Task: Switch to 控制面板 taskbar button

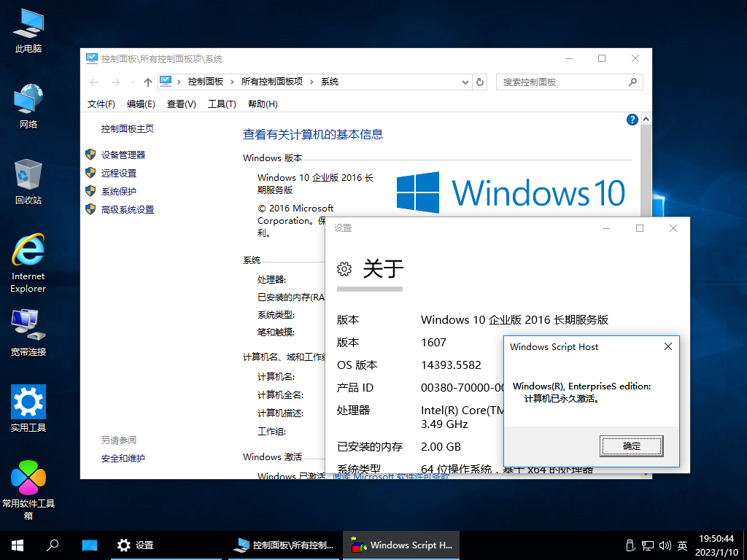Action: point(284,545)
